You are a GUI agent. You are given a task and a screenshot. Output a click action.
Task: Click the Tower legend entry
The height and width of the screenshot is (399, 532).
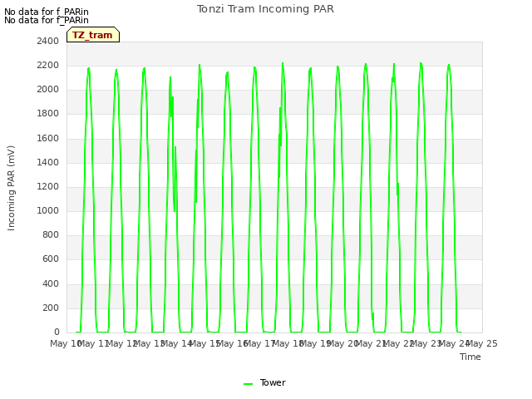pyautogui.click(x=264, y=382)
